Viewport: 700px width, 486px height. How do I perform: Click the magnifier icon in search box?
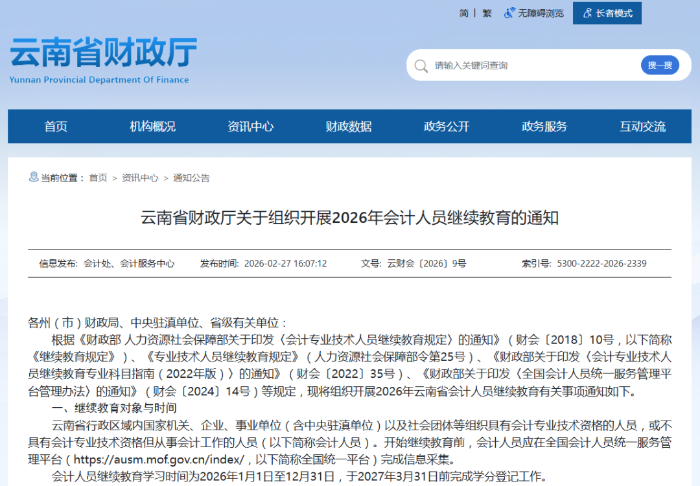point(423,65)
